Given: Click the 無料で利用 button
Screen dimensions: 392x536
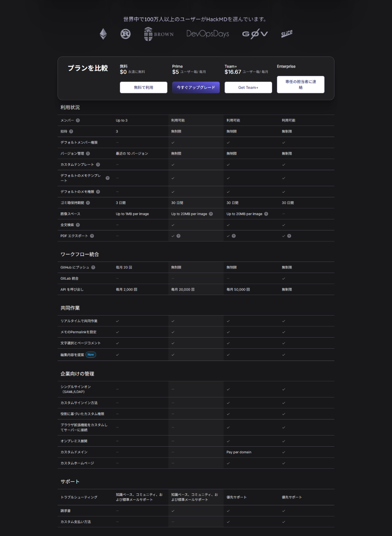Looking at the screenshot, I should coord(143,88).
